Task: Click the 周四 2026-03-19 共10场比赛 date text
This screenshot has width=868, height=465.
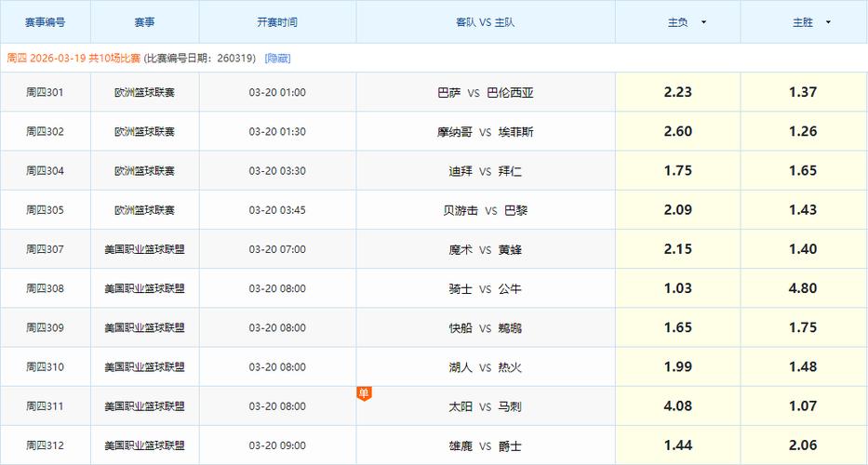Action: pos(73,58)
